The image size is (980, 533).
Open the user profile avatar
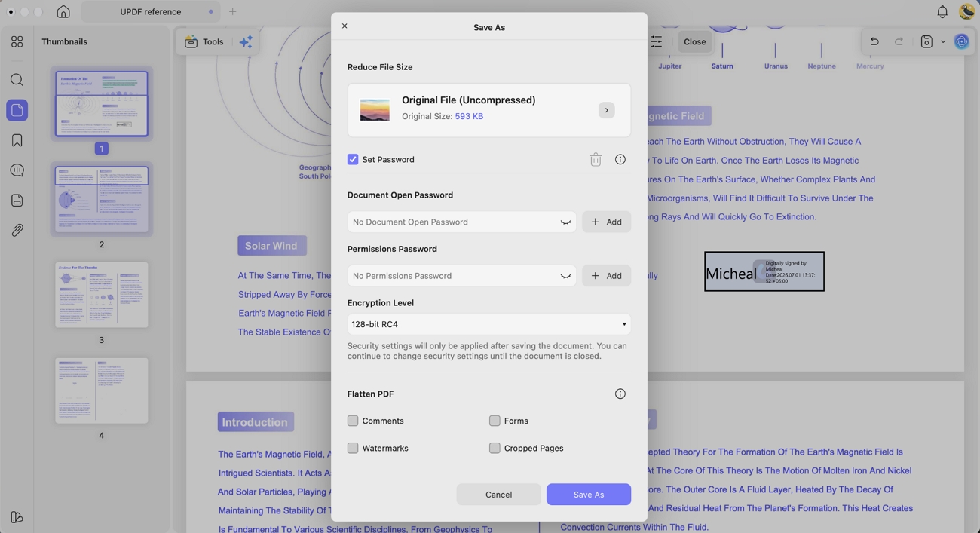[967, 11]
